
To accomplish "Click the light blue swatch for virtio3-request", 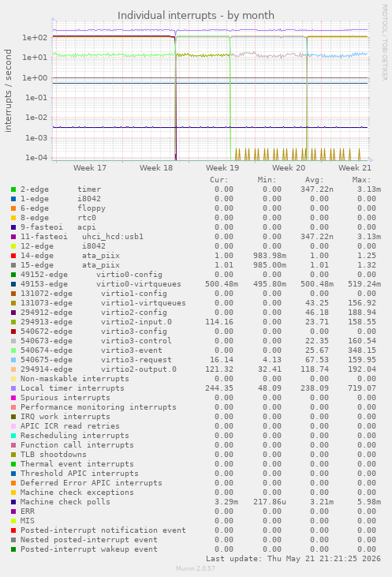I will tap(13, 360).
